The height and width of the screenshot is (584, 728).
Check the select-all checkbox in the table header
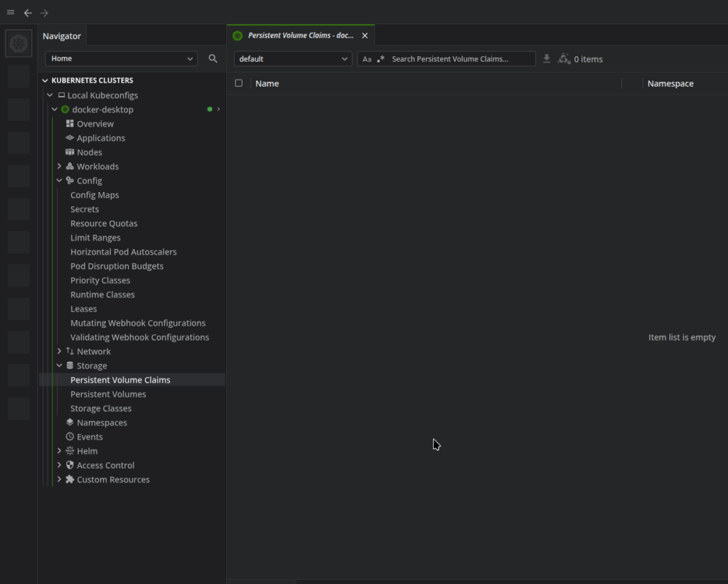(x=238, y=83)
